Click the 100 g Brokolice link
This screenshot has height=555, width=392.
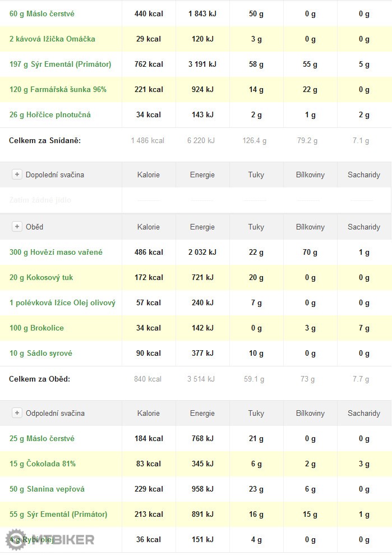click(x=36, y=328)
